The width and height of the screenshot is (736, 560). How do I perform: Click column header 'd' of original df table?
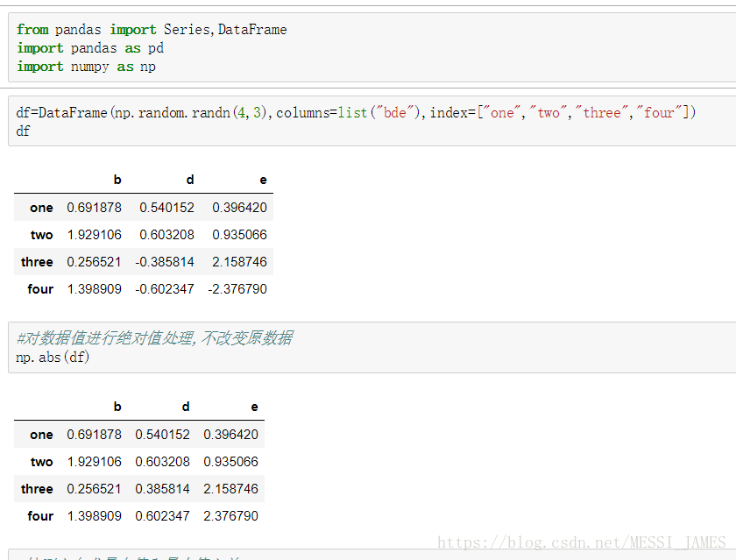190,180
